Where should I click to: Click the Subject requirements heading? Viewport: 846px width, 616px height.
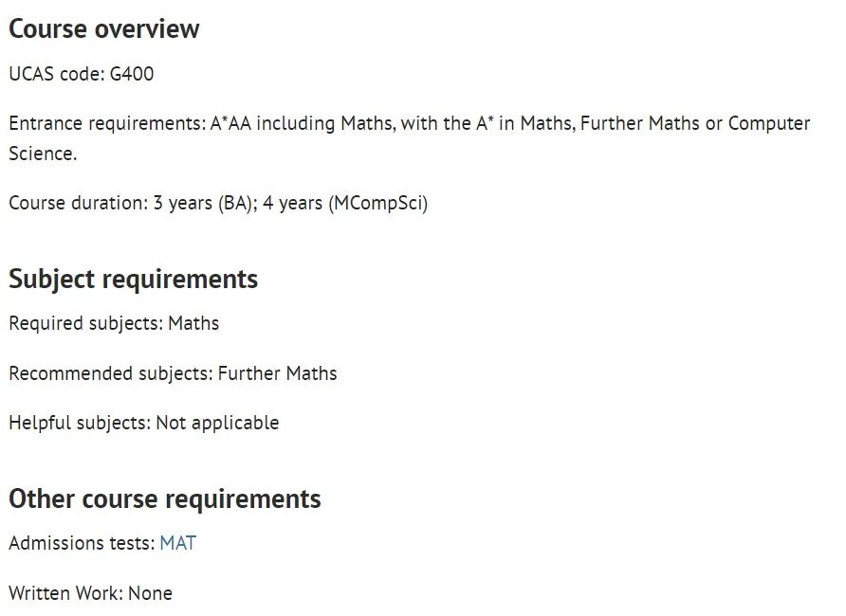[x=133, y=279]
